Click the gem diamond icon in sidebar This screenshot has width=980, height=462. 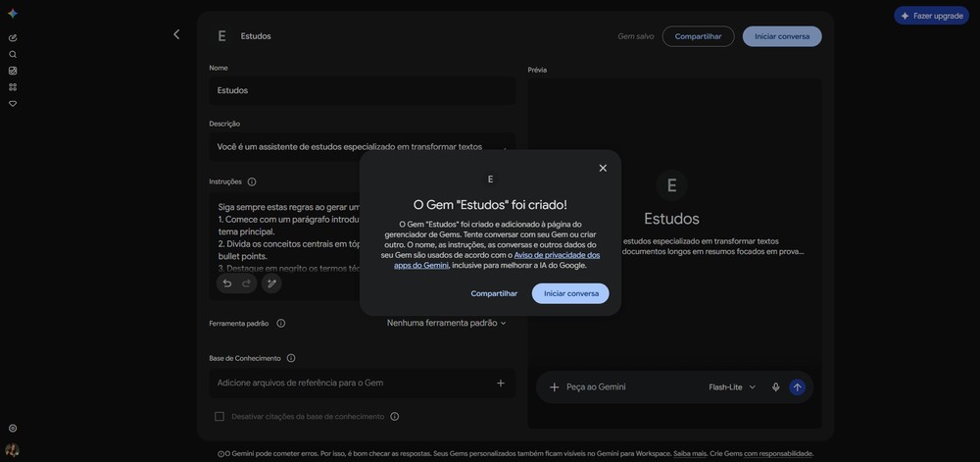point(13,103)
